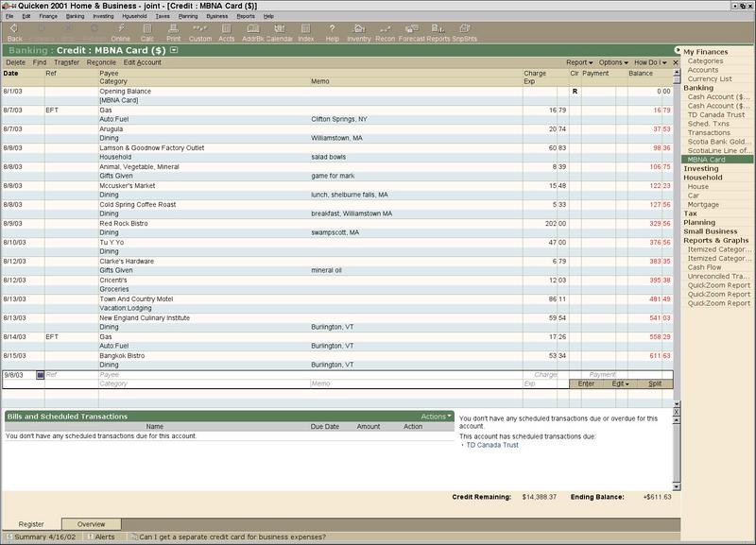The height and width of the screenshot is (545, 756).
Task: Open the MBNA Card account selector dropdown
Action: pos(174,50)
